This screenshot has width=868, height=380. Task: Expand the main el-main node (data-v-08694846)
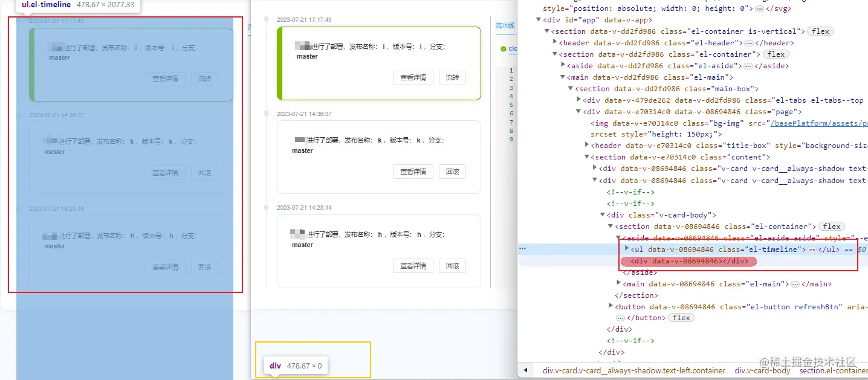point(619,283)
